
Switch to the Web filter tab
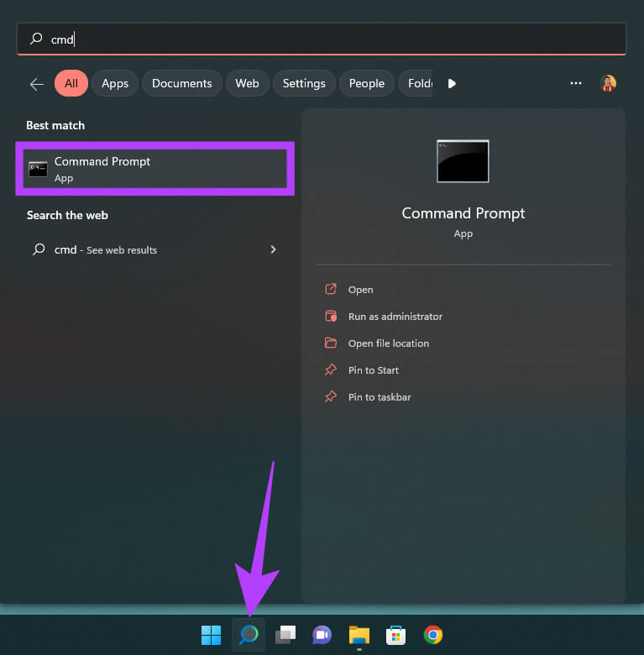pos(247,83)
